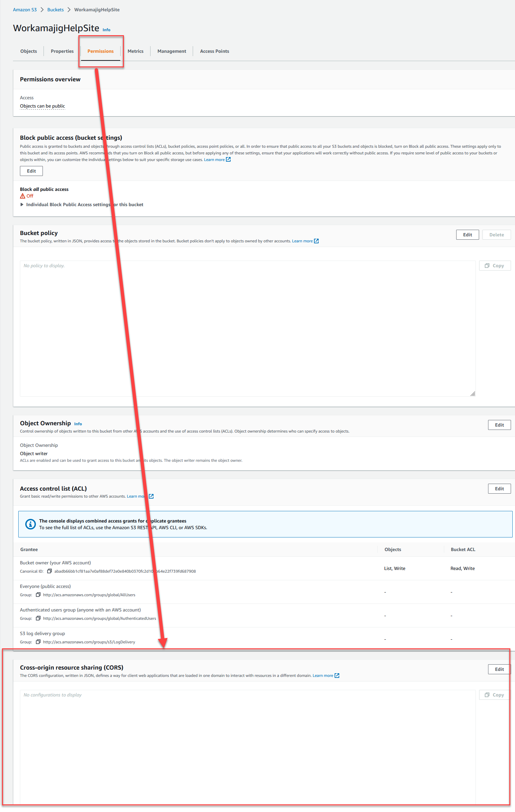Click 'Read, Write' bucket ACL cell

463,569
